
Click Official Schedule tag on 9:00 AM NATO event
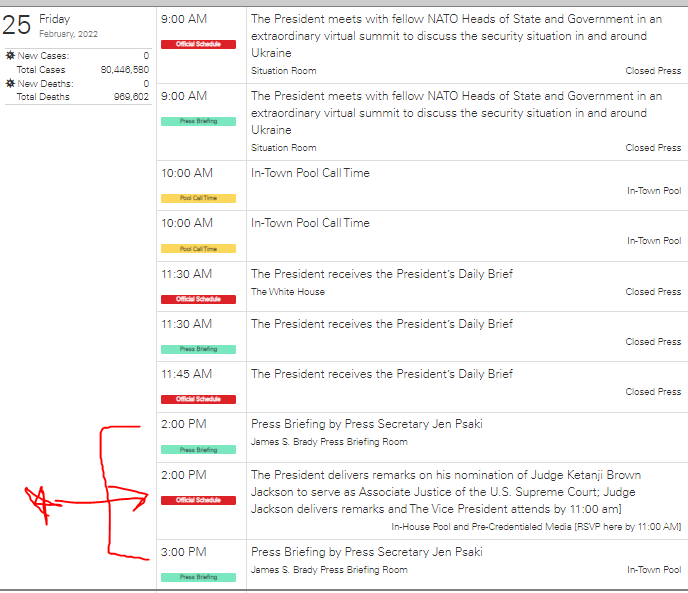198,44
